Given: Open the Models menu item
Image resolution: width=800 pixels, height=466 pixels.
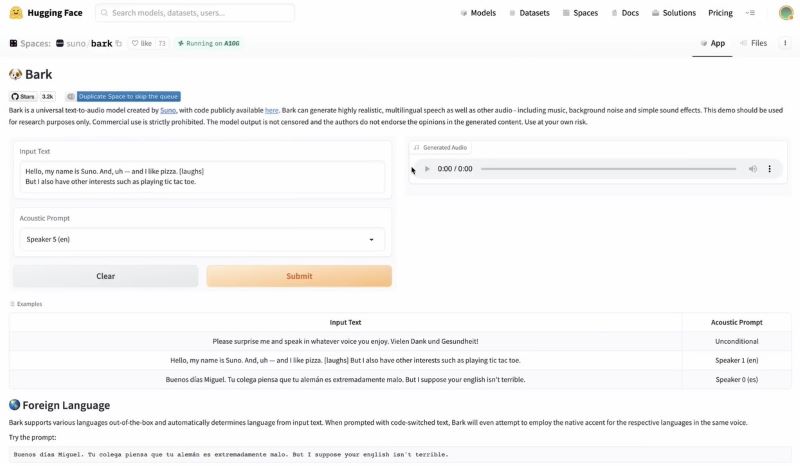Looking at the screenshot, I should pyautogui.click(x=478, y=13).
